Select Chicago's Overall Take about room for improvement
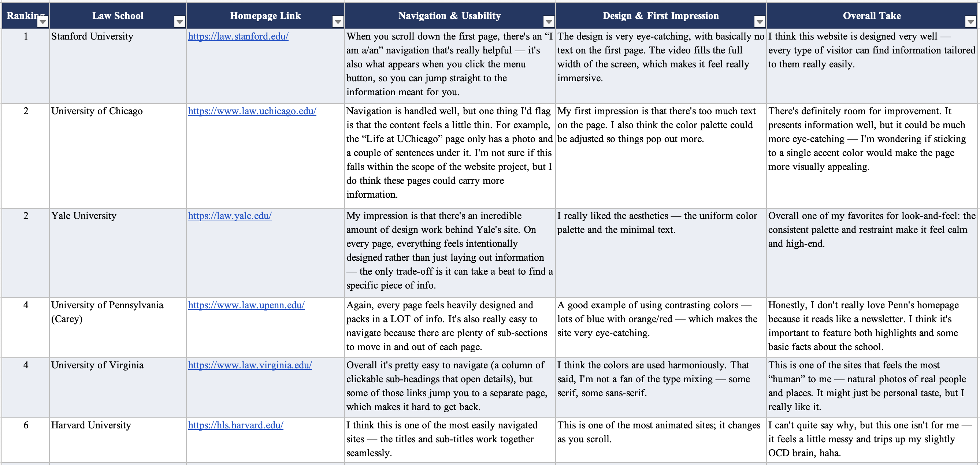 (x=872, y=156)
